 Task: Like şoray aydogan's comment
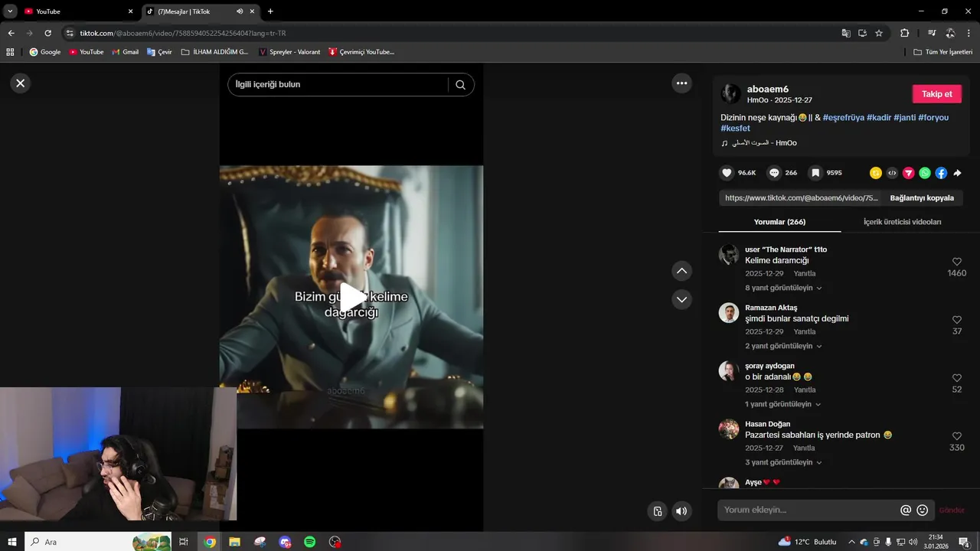pos(956,378)
